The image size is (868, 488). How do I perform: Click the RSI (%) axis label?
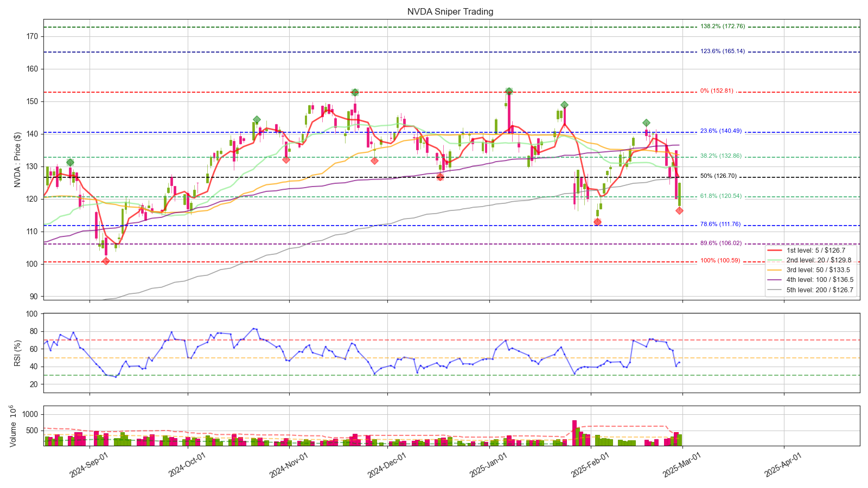point(17,353)
